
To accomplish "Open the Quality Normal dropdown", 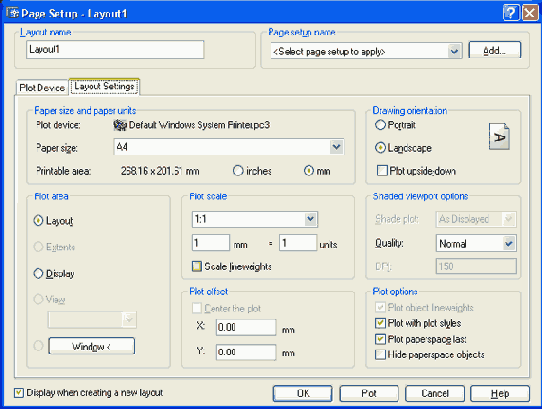I will (x=509, y=244).
